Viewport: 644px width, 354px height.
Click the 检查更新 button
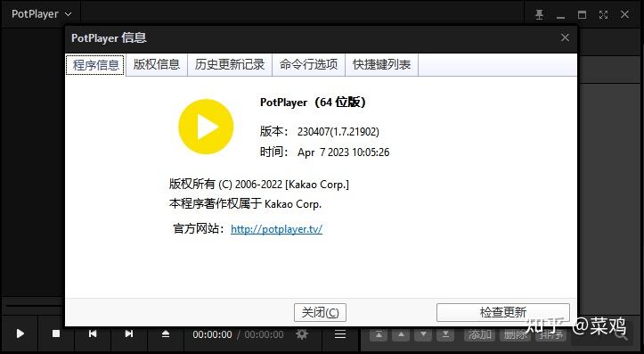pos(503,312)
